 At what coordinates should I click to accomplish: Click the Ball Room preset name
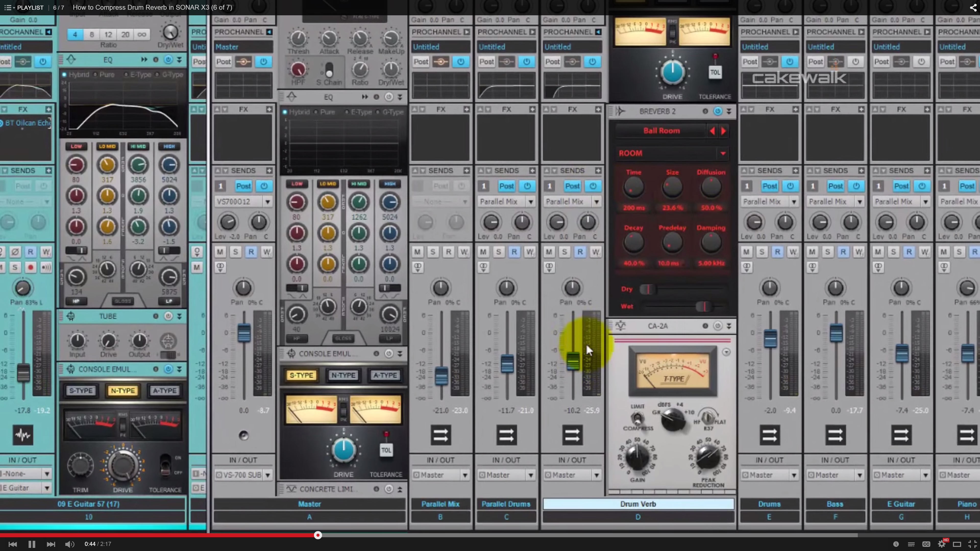[x=661, y=131]
